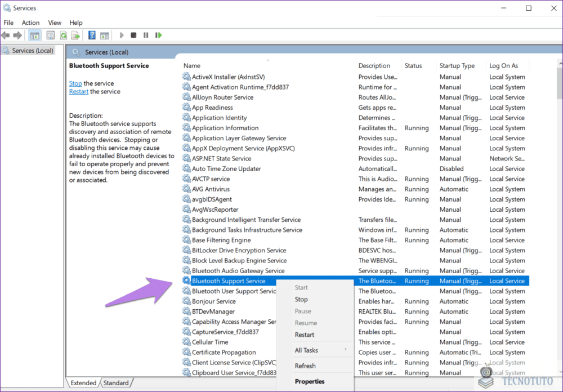
Task: Open the File menu
Action: pos(8,23)
